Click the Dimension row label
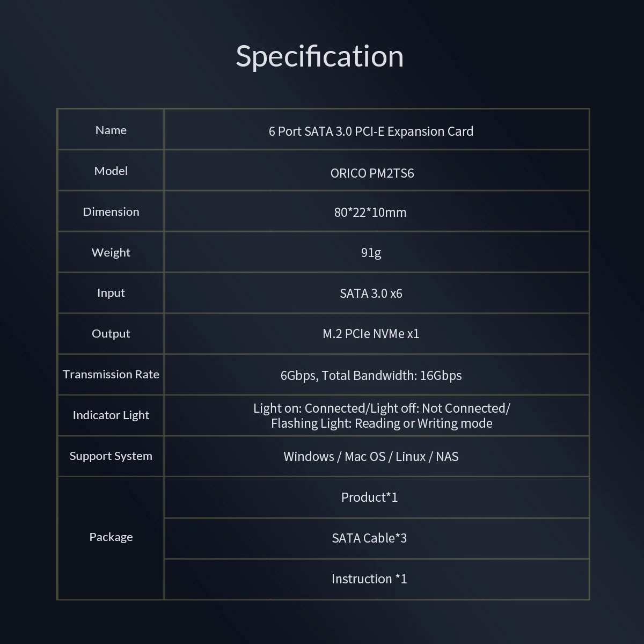 click(111, 211)
